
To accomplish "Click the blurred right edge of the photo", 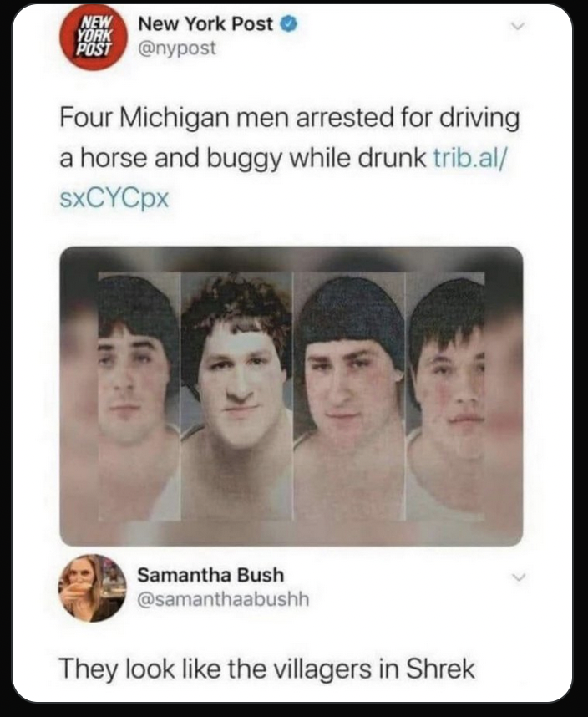I will (504, 396).
